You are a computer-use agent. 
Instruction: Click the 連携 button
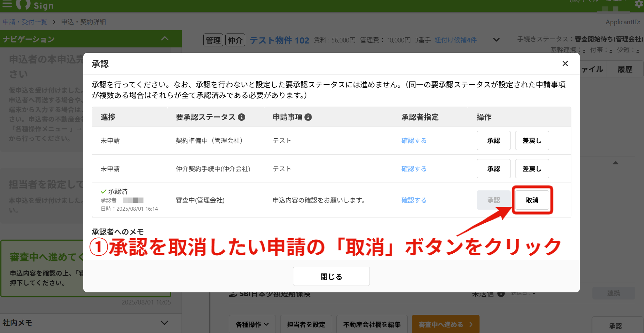tap(613, 293)
